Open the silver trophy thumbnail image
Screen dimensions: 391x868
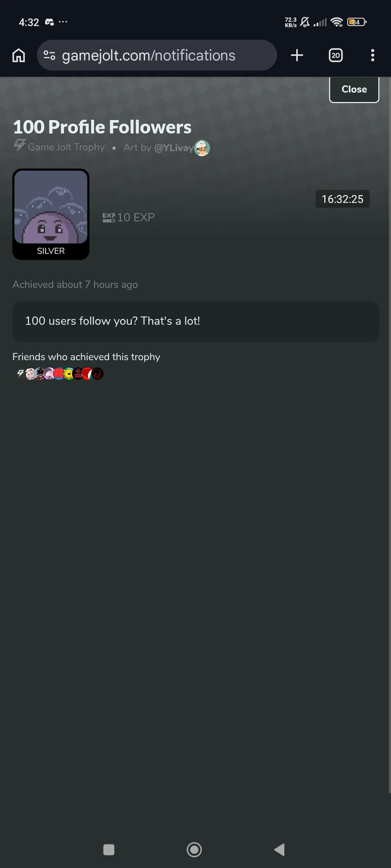[x=51, y=214]
